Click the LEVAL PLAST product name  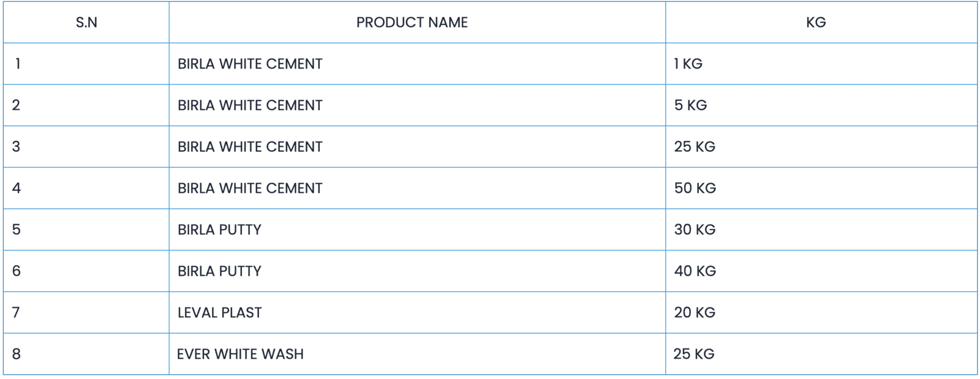coord(219,312)
